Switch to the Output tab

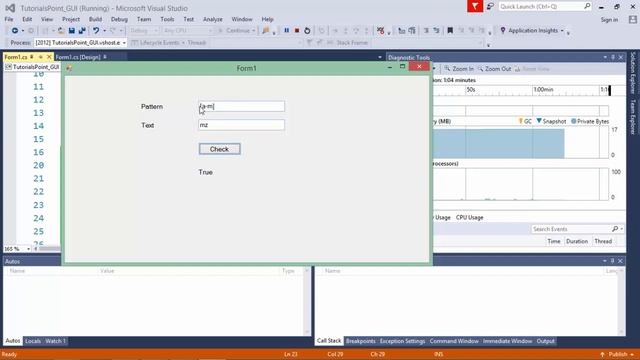pos(545,341)
